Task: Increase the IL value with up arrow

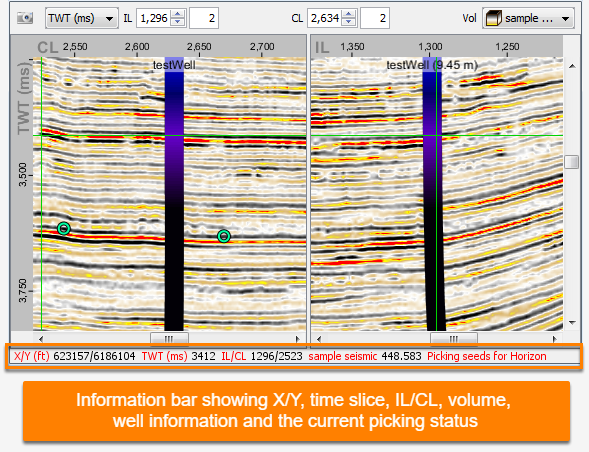Action: coord(178,14)
